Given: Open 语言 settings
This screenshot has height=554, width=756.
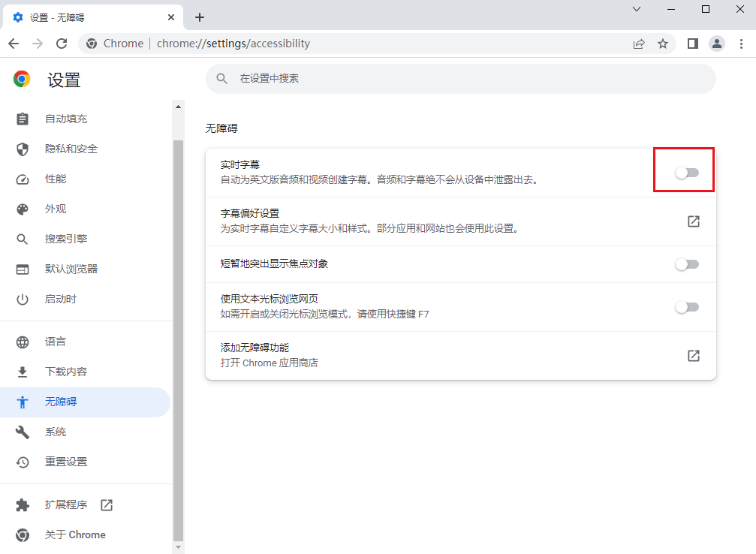Looking at the screenshot, I should [85, 342].
